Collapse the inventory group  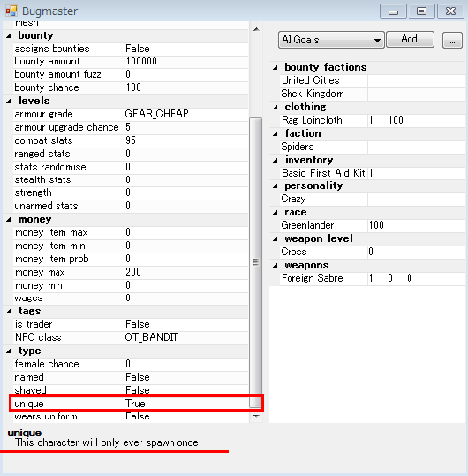coord(275,161)
